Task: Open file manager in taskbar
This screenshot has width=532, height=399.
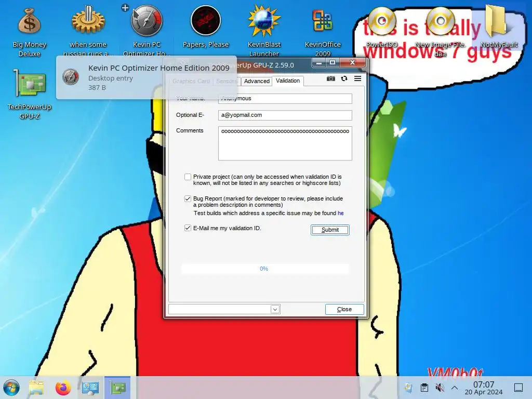Action: [36, 388]
